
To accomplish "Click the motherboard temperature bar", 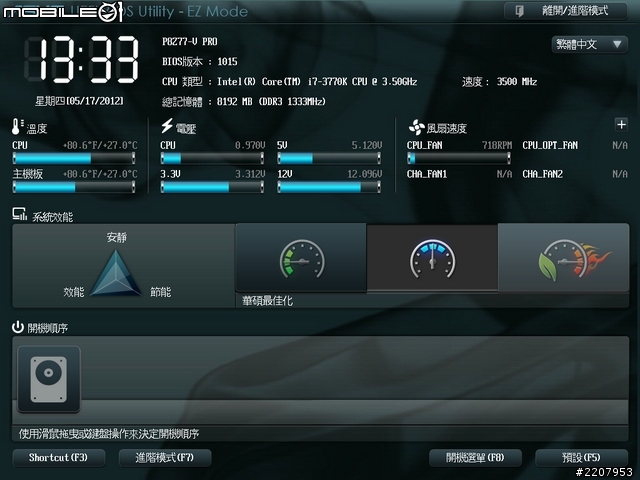I will pyautogui.click(x=74, y=187).
